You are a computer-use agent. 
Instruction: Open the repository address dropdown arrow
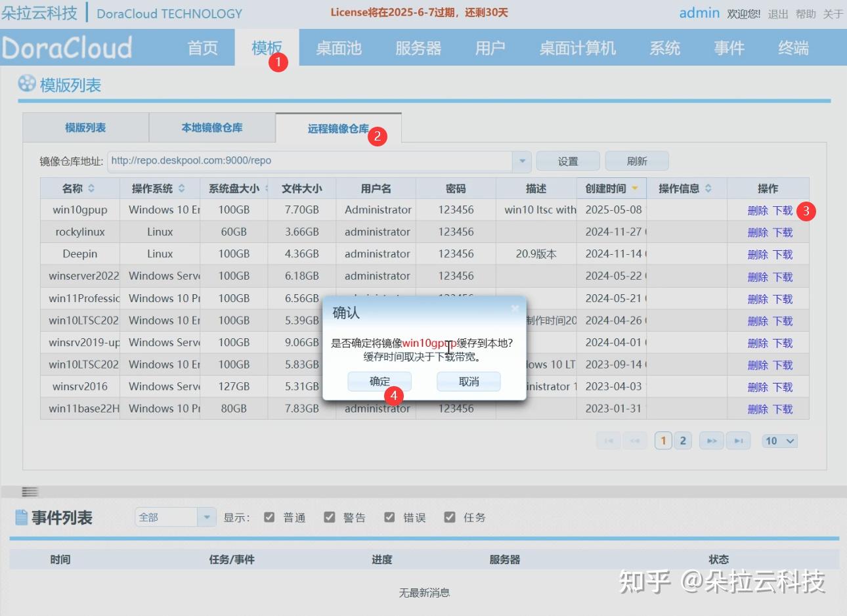(x=522, y=160)
